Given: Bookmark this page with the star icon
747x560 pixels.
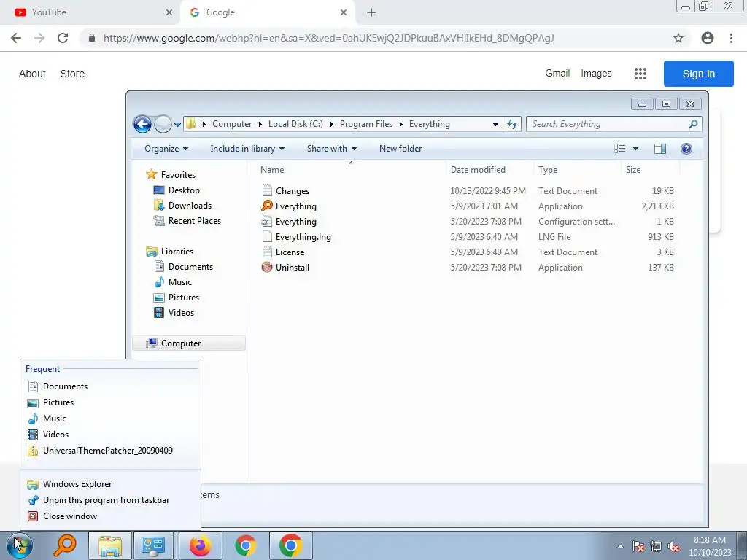Looking at the screenshot, I should coord(678,38).
